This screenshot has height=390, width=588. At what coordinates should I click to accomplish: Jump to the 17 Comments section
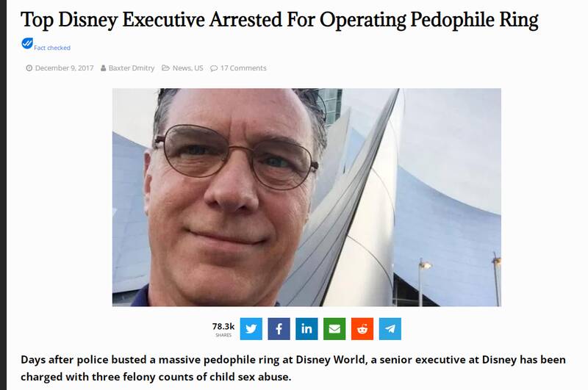[x=243, y=68]
